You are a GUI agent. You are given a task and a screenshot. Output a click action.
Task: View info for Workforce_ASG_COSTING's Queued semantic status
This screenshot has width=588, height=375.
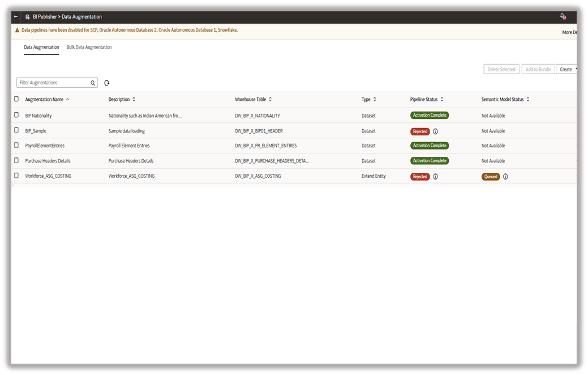click(x=505, y=176)
